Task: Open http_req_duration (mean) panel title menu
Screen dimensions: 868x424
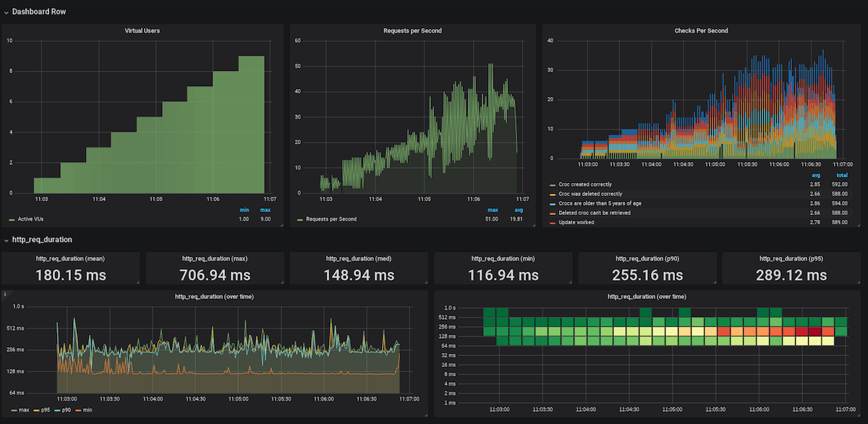Action: 70,258
